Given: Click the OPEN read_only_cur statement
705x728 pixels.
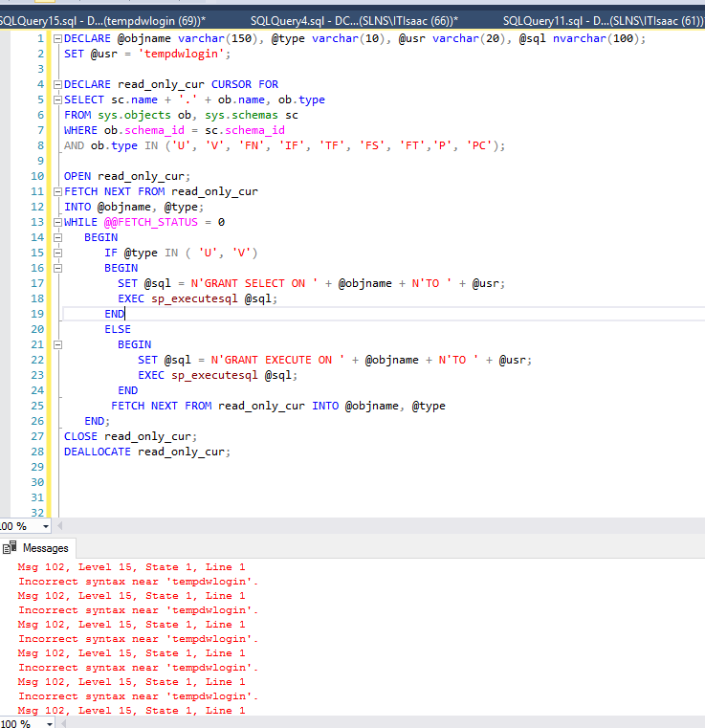Looking at the screenshot, I should point(127,176).
